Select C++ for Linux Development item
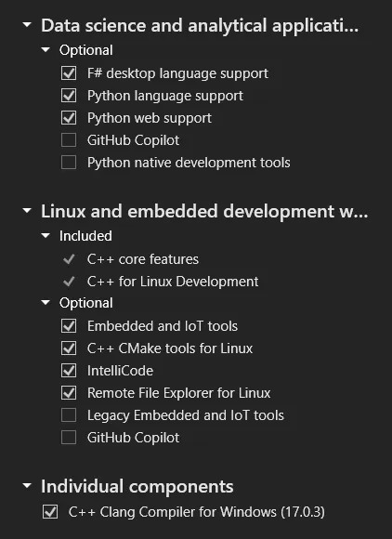Image resolution: width=392 pixels, height=539 pixels. click(x=173, y=282)
